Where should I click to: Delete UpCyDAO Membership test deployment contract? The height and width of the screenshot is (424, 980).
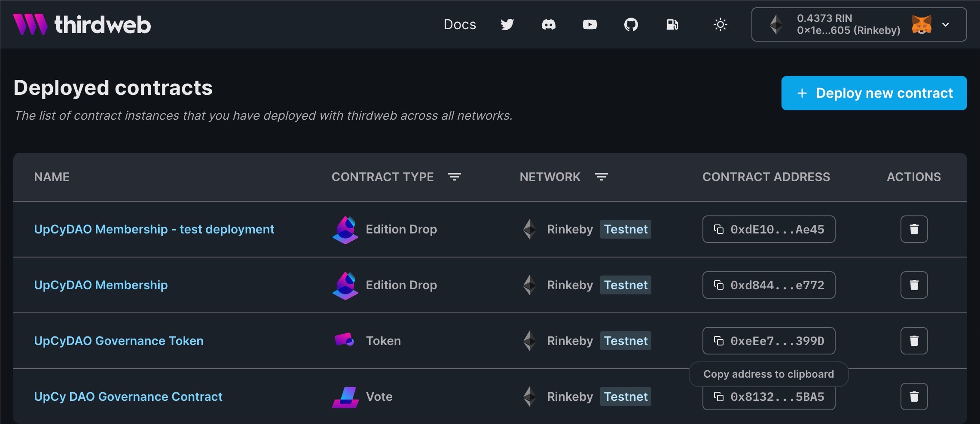[914, 229]
